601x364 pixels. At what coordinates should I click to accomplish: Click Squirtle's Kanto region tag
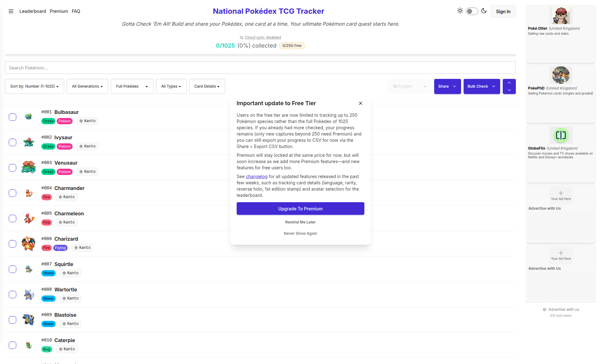click(x=70, y=273)
